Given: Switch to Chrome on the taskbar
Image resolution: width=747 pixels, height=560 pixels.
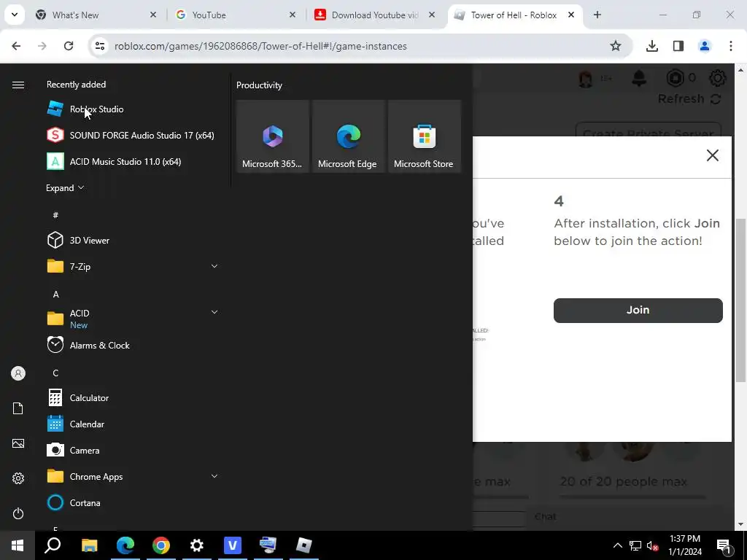Looking at the screenshot, I should [x=161, y=545].
